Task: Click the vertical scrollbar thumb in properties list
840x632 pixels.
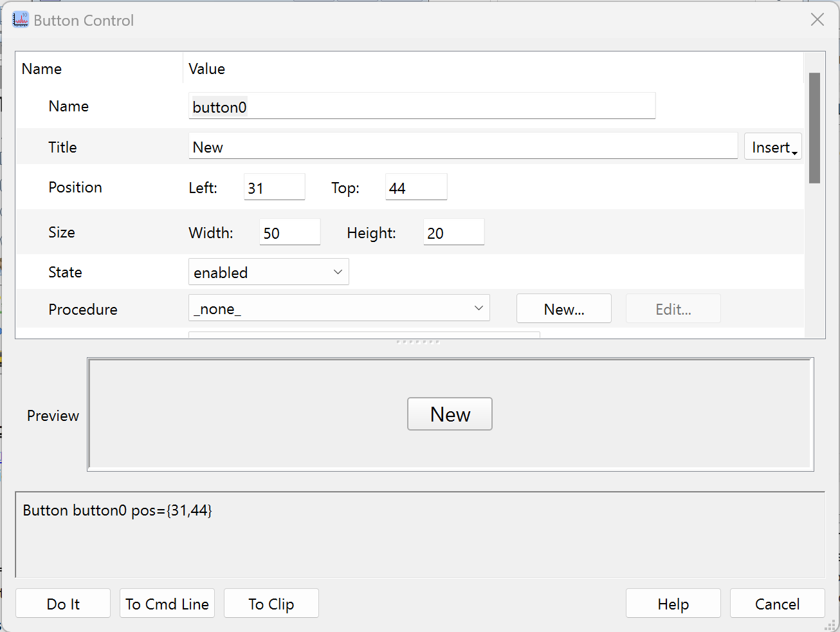Action: (814, 128)
